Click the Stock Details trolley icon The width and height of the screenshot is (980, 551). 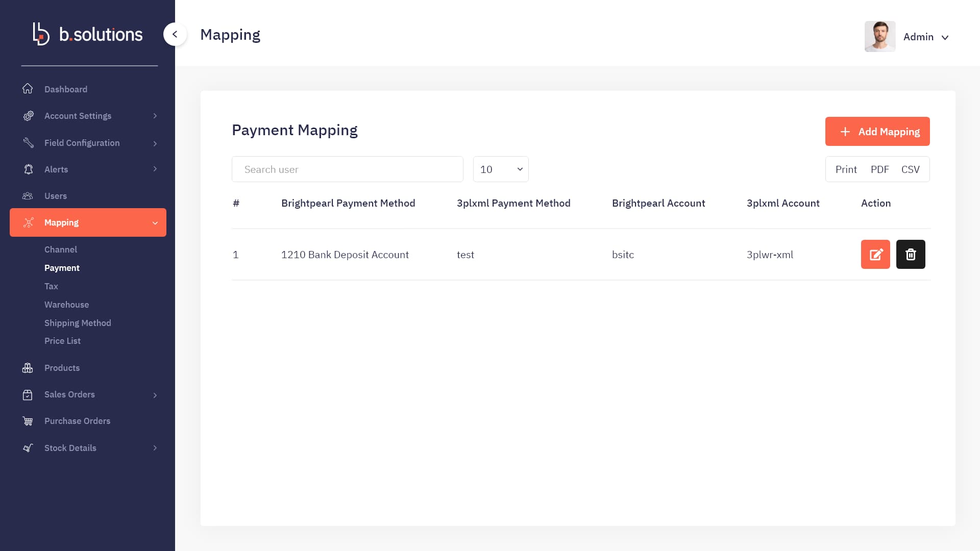pos(28,448)
